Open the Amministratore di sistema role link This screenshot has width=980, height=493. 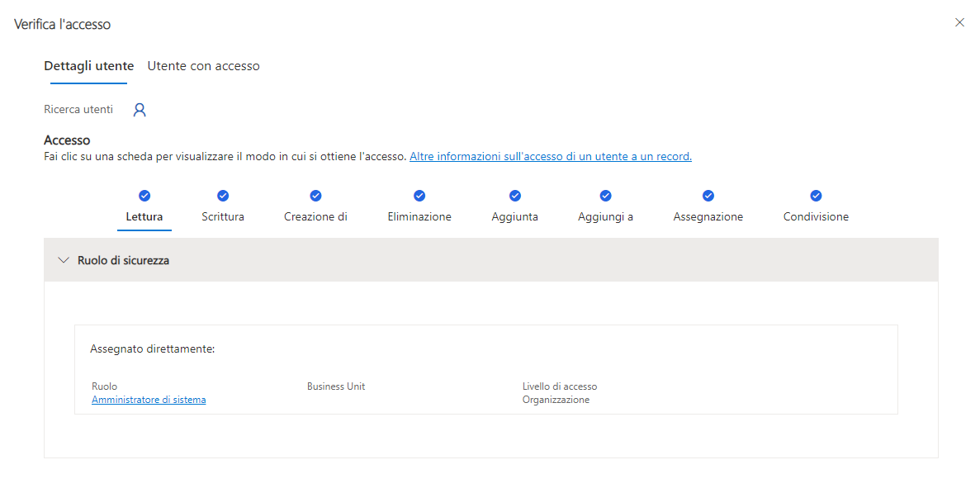click(149, 400)
